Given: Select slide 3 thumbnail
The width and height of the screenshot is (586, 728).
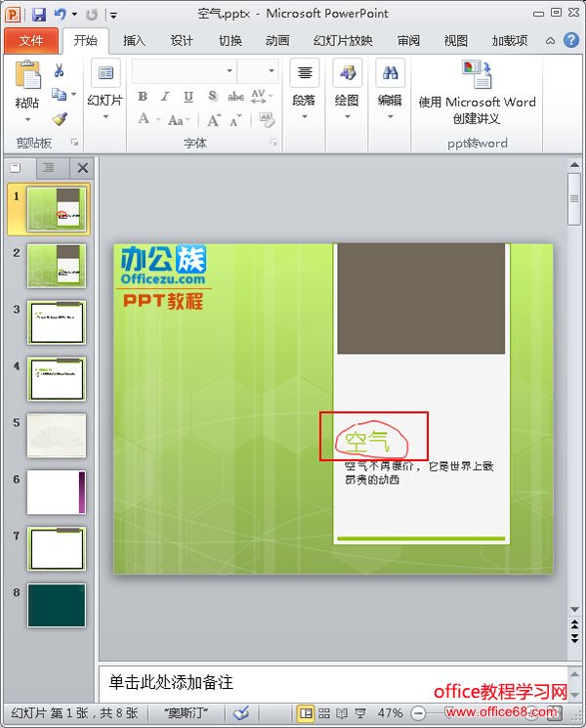Looking at the screenshot, I should [57, 322].
